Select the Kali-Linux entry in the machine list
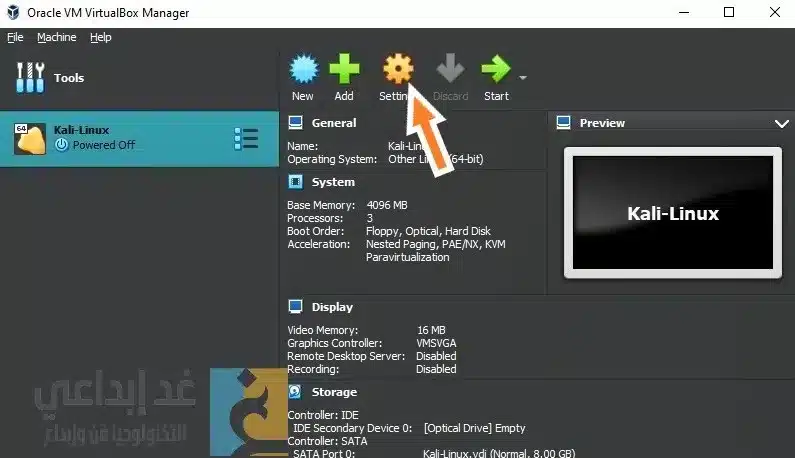This screenshot has height=458, width=795. [x=139, y=138]
